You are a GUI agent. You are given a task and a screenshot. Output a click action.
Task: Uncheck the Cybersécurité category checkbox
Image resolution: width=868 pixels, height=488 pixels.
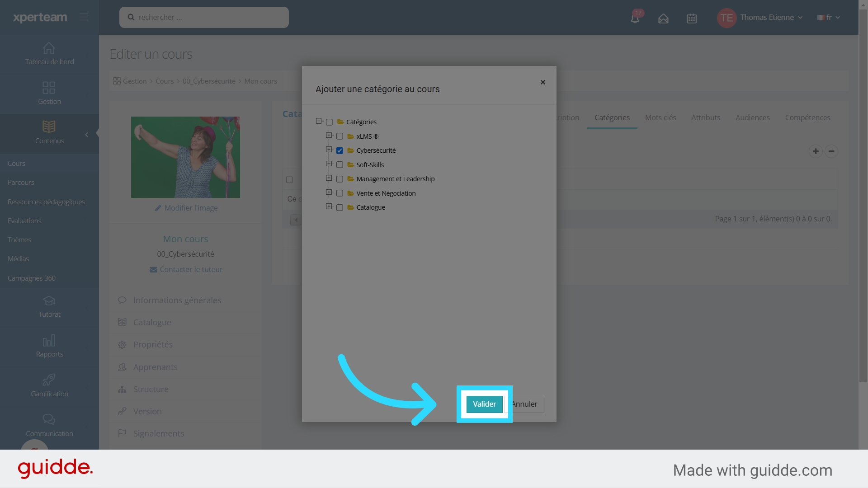tap(340, 151)
